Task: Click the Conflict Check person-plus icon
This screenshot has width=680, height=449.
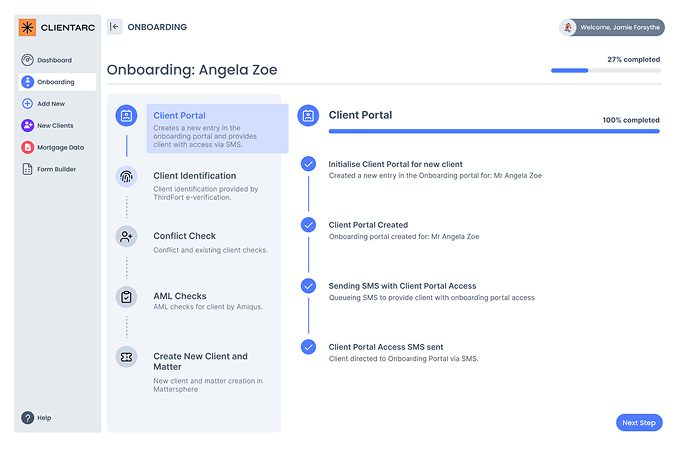Action: [x=126, y=236]
